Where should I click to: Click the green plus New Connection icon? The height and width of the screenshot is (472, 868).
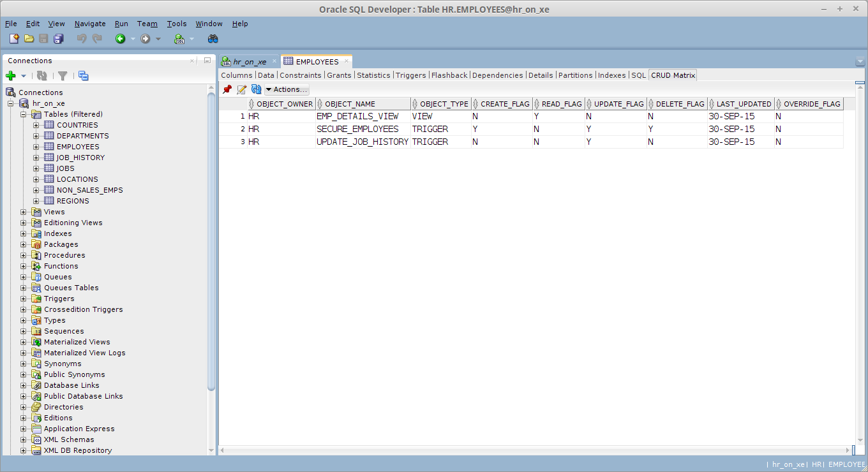[x=11, y=76]
